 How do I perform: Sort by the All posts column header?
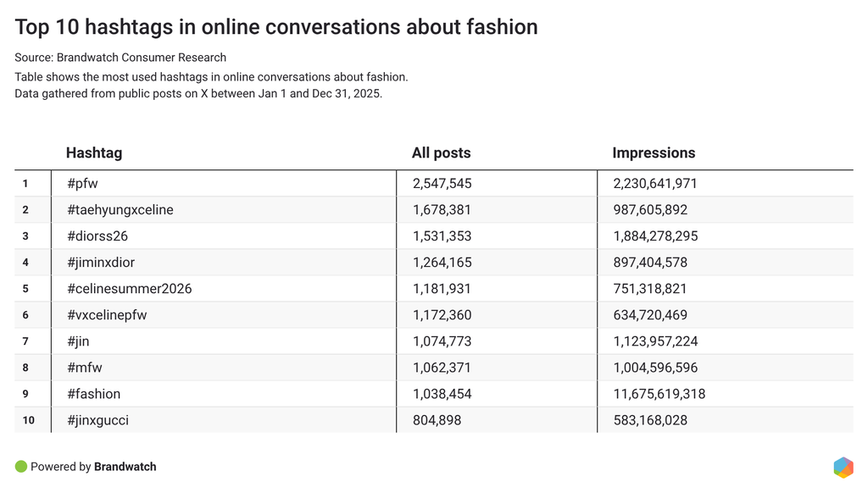(441, 153)
